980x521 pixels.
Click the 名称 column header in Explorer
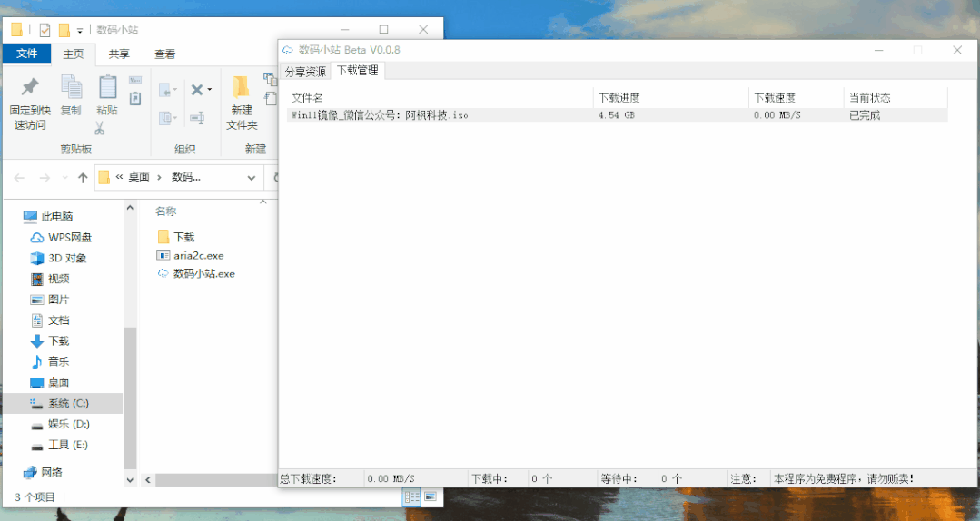point(165,211)
